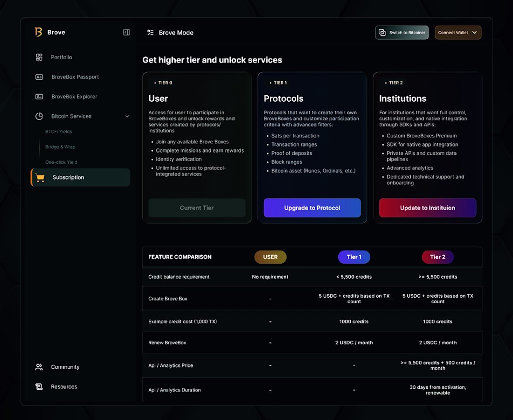Click the BroveBox Passport card icon
Image resolution: width=513 pixels, height=420 pixels.
(39, 77)
